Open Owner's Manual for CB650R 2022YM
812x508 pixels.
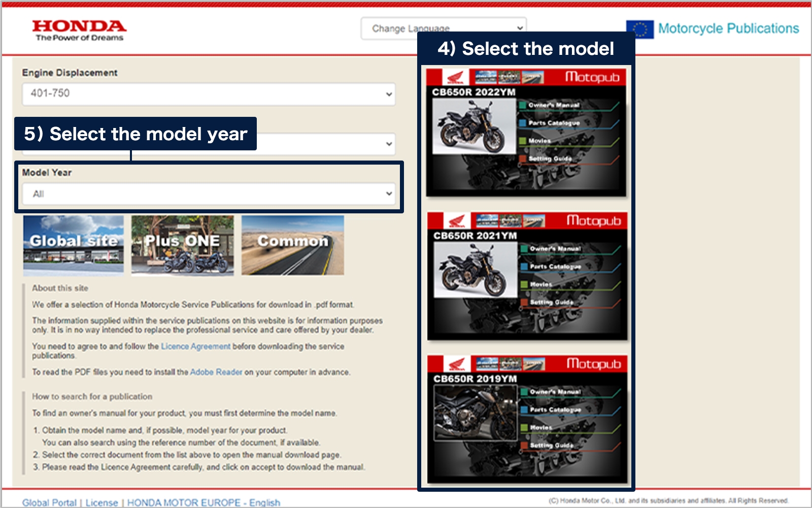click(x=554, y=105)
